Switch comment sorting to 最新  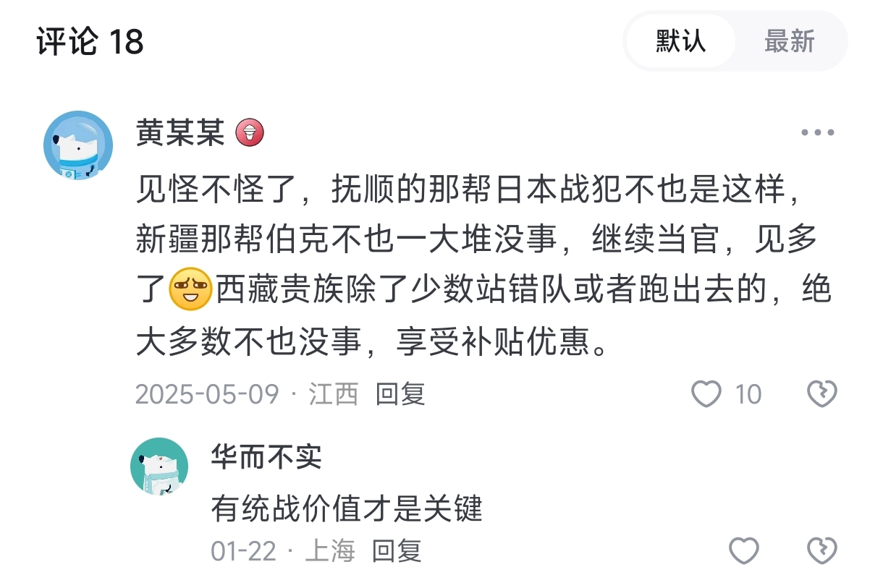coord(789,41)
